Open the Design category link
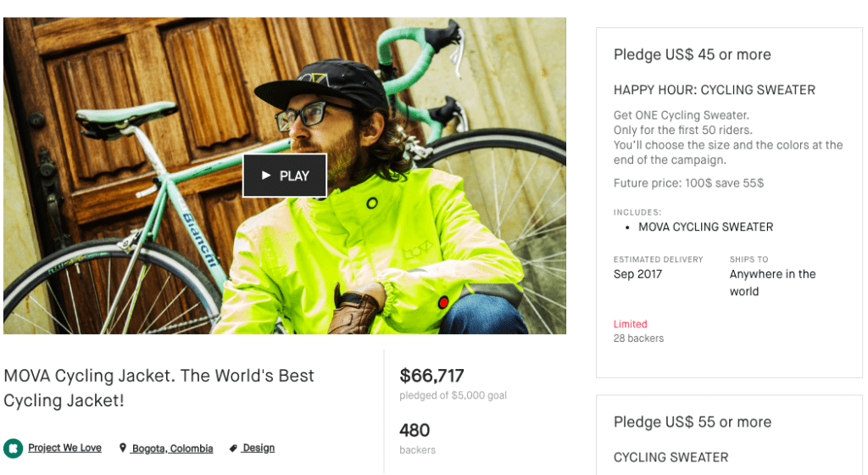868x475 pixels. 259,448
